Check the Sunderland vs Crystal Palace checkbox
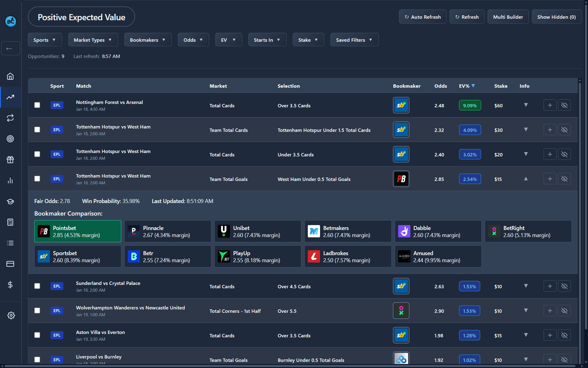The height and width of the screenshot is (368, 588). click(37, 286)
